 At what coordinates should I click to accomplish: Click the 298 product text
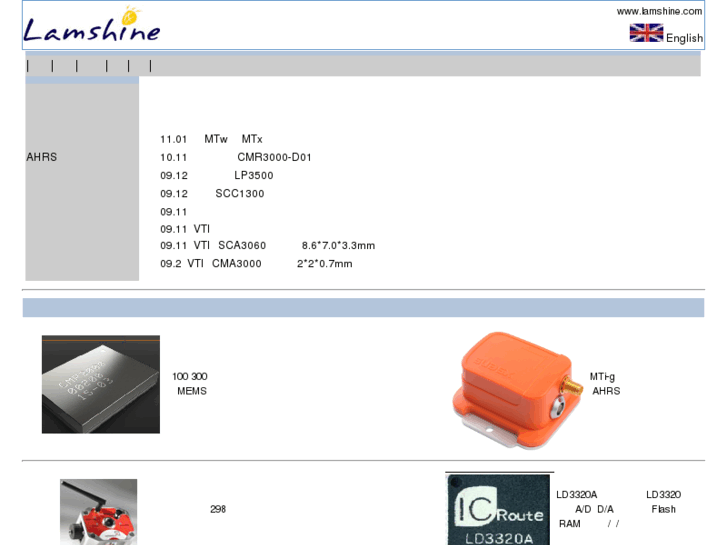click(218, 509)
